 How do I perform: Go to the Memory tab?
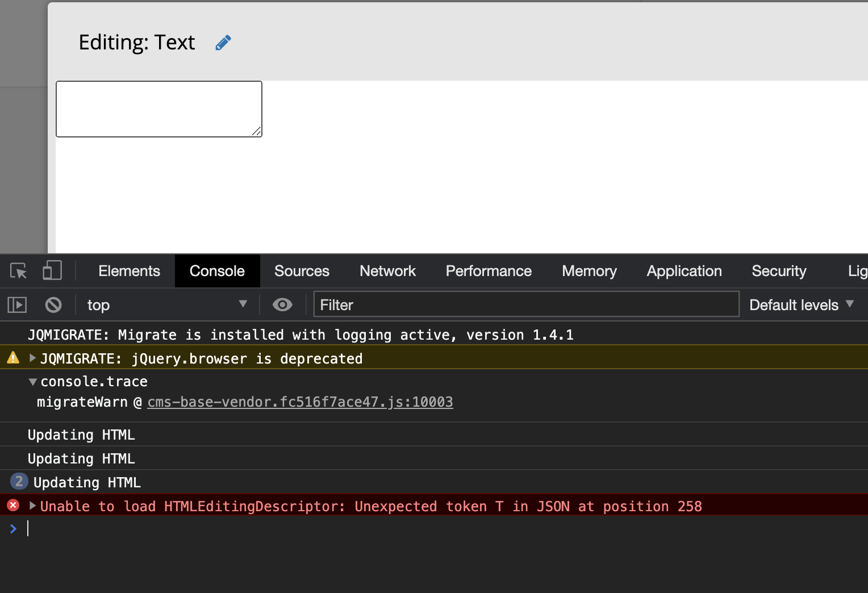click(589, 271)
